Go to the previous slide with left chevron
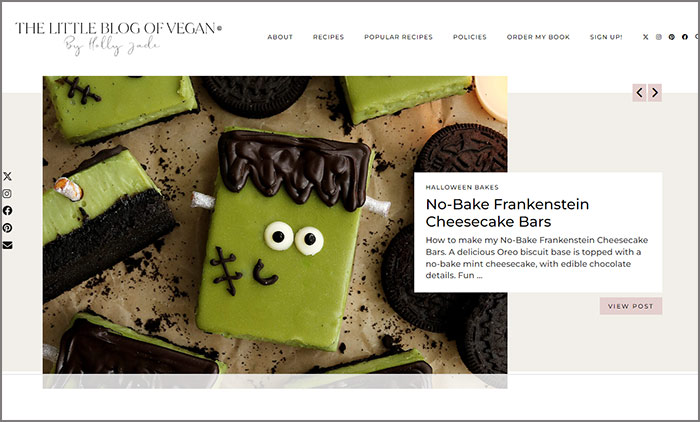This screenshot has height=422, width=700. coord(639,93)
